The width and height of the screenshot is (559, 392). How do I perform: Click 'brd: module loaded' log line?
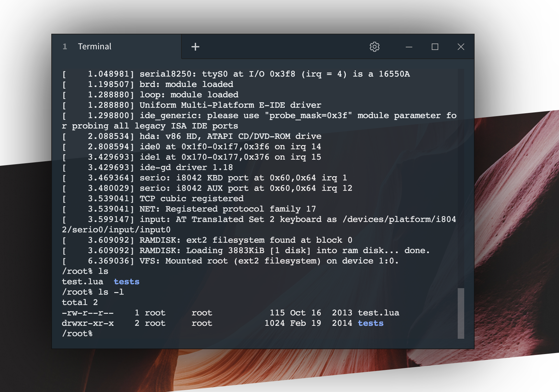(147, 84)
